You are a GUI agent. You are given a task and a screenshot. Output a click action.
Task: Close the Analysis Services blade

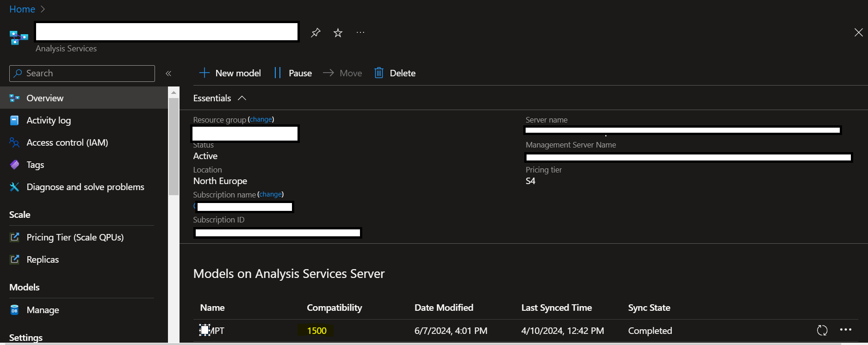click(858, 32)
